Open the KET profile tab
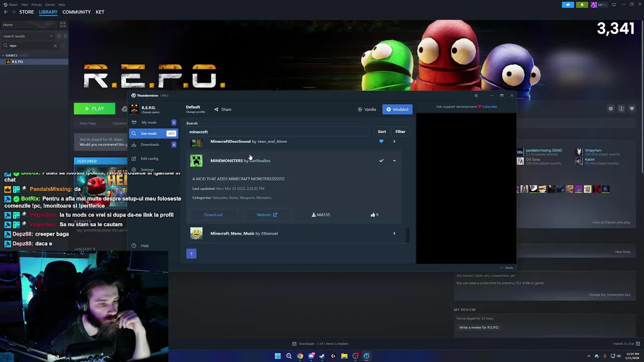 point(100,12)
